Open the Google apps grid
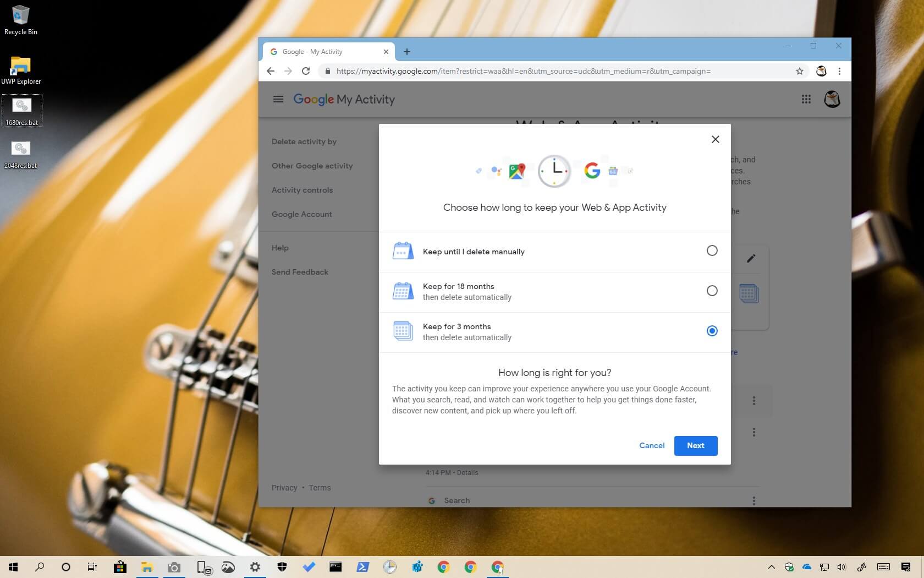Image resolution: width=924 pixels, height=578 pixels. coord(806,99)
